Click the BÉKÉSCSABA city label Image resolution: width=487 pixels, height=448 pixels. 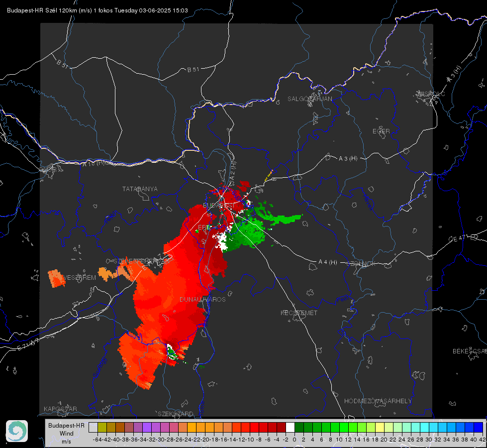pos(470,351)
